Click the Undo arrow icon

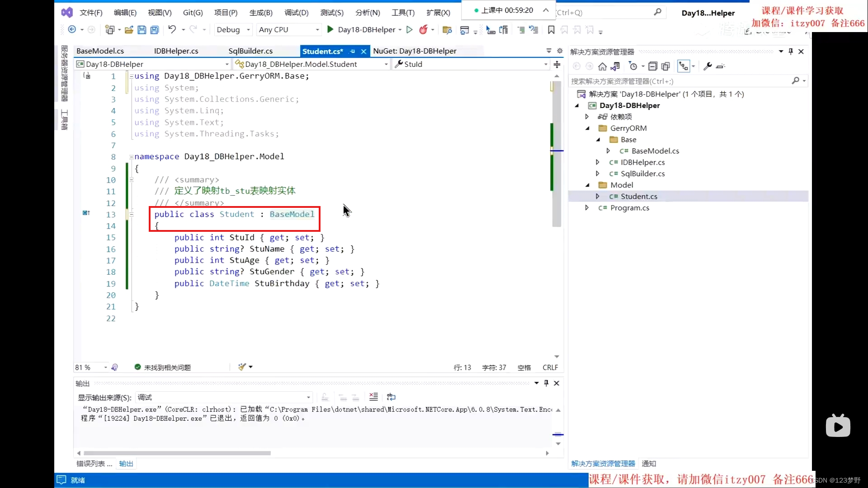click(x=172, y=30)
